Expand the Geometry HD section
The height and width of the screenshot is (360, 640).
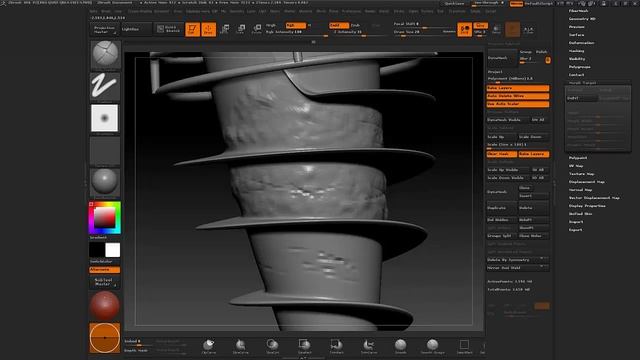[582, 19]
